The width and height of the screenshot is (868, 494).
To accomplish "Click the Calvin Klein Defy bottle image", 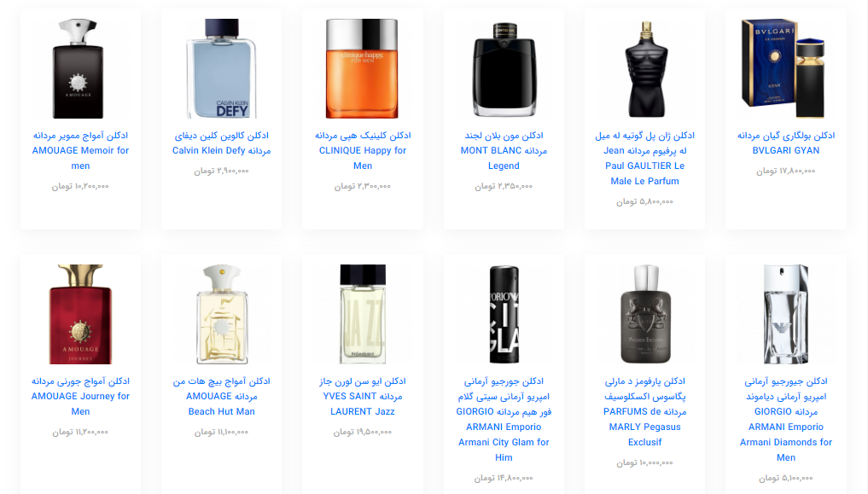I will point(221,68).
